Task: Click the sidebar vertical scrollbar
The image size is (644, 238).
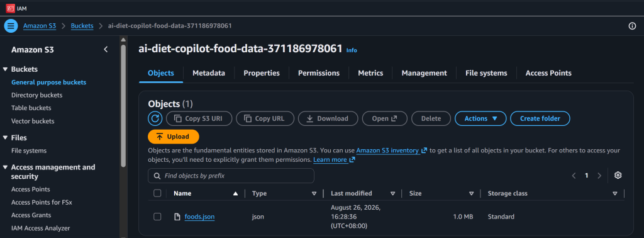Action: pos(123,106)
